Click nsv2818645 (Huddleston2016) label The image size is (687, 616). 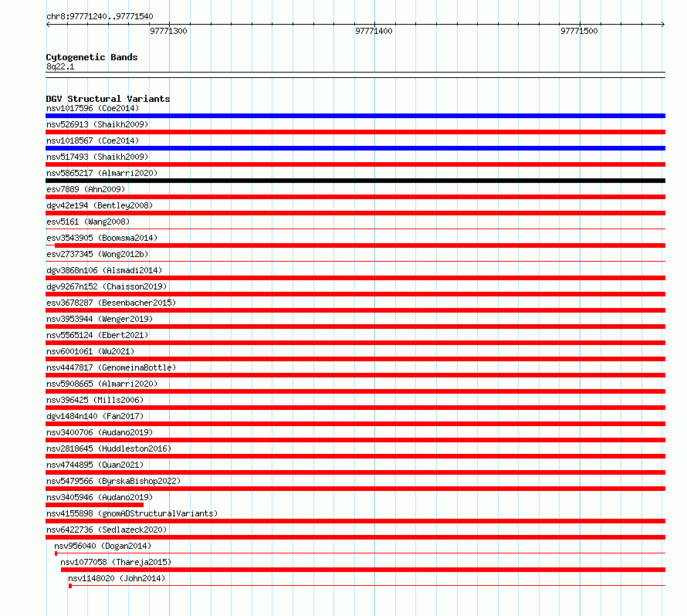pos(109,448)
